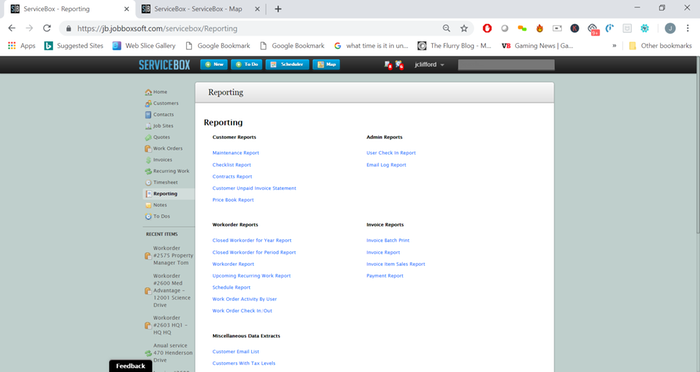
Task: Open the Invoice Report link
Action: [x=383, y=252]
